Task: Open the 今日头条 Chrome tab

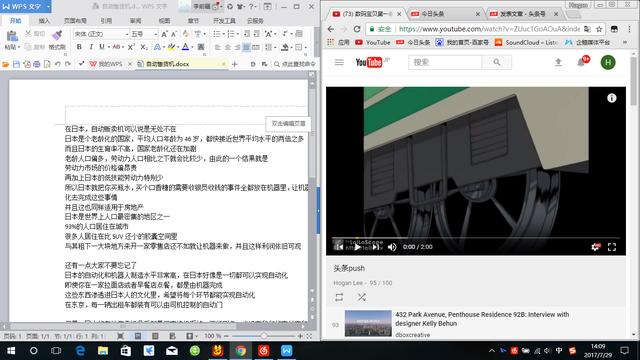Action: [445, 14]
